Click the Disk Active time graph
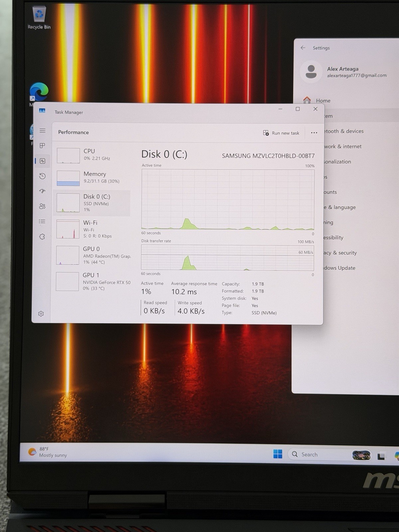Image resolution: width=399 pixels, height=532 pixels. click(228, 199)
